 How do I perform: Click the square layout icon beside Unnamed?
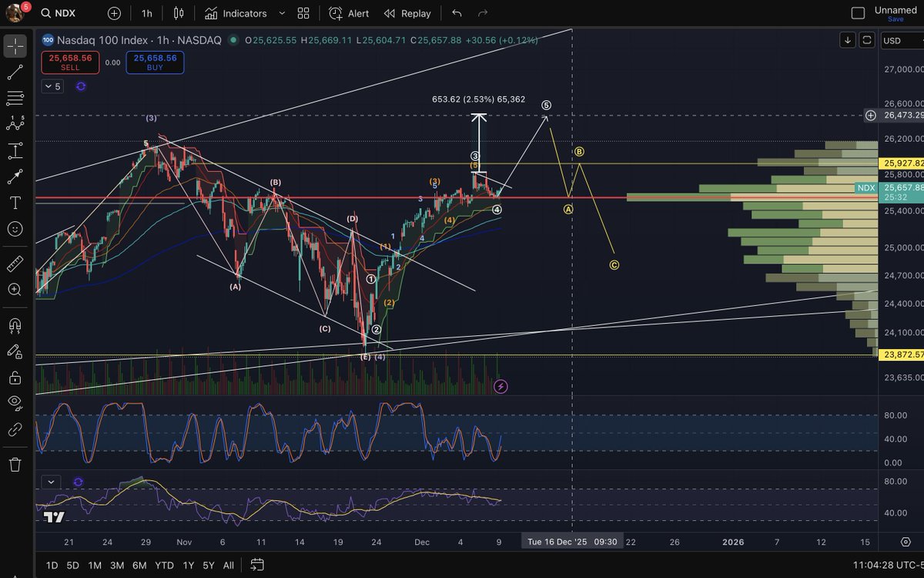pos(858,13)
